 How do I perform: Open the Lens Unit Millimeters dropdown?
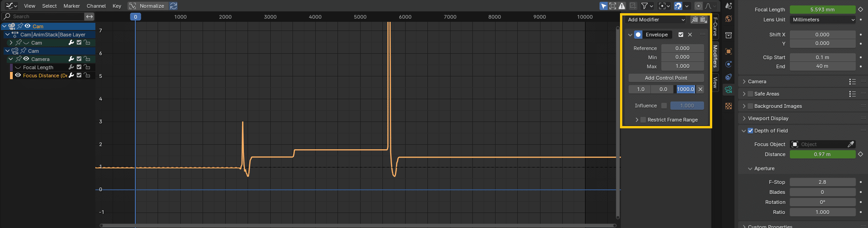(x=823, y=20)
